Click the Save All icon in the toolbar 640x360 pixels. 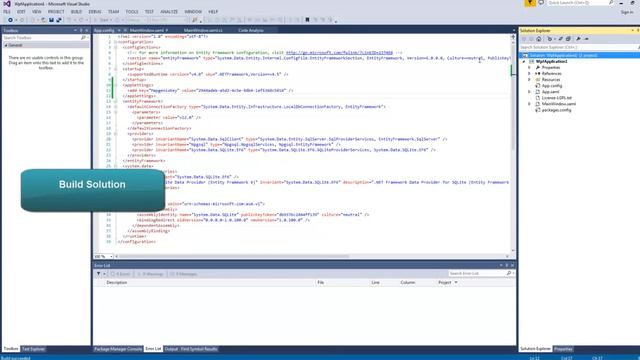click(x=59, y=20)
